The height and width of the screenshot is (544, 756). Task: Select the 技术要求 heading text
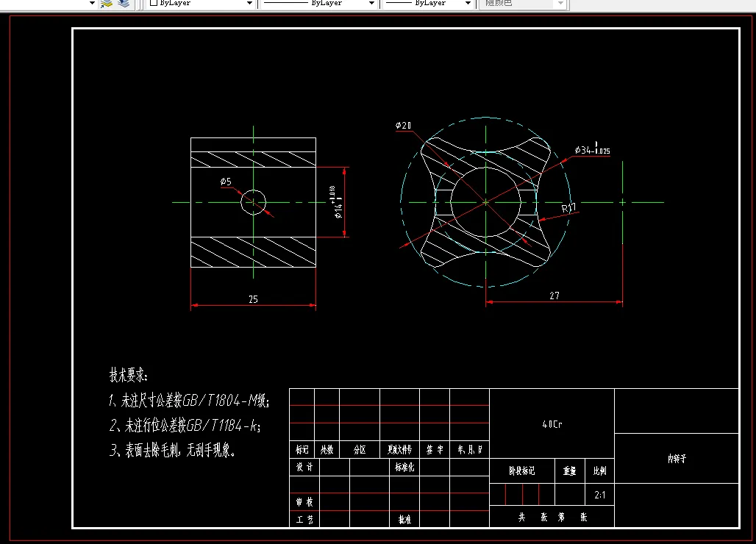pyautogui.click(x=128, y=375)
